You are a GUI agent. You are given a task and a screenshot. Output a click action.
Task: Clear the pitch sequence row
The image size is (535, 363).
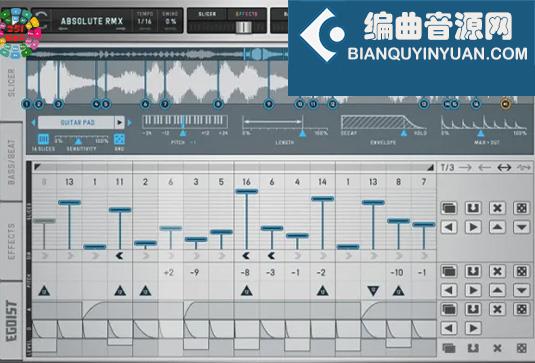point(497,271)
